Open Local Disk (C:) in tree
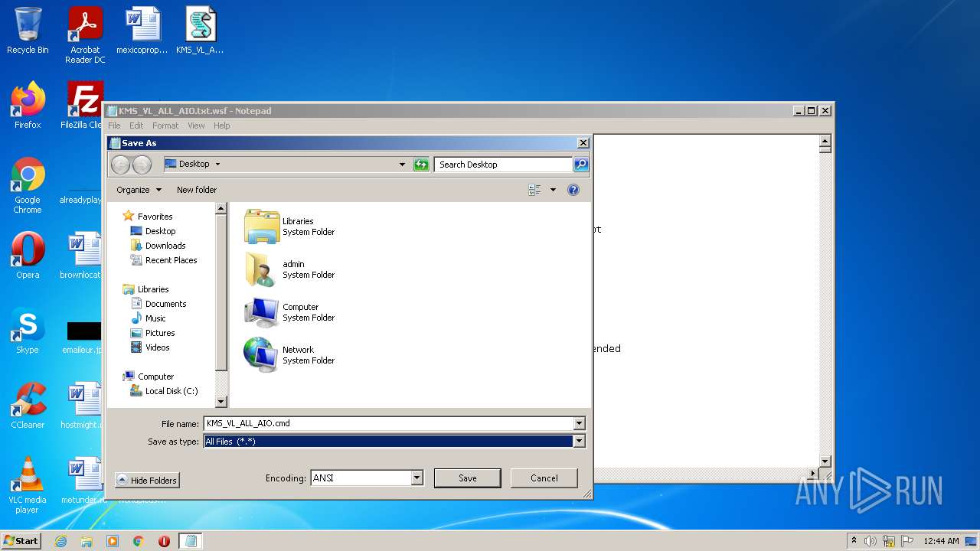This screenshot has height=551, width=980. point(164,391)
